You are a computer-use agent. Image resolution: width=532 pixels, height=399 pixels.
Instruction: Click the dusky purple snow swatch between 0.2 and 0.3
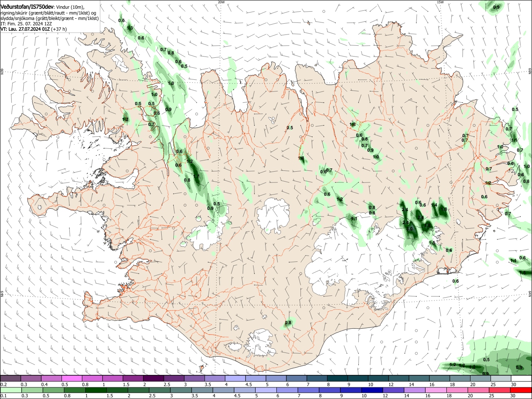[x=10, y=378]
